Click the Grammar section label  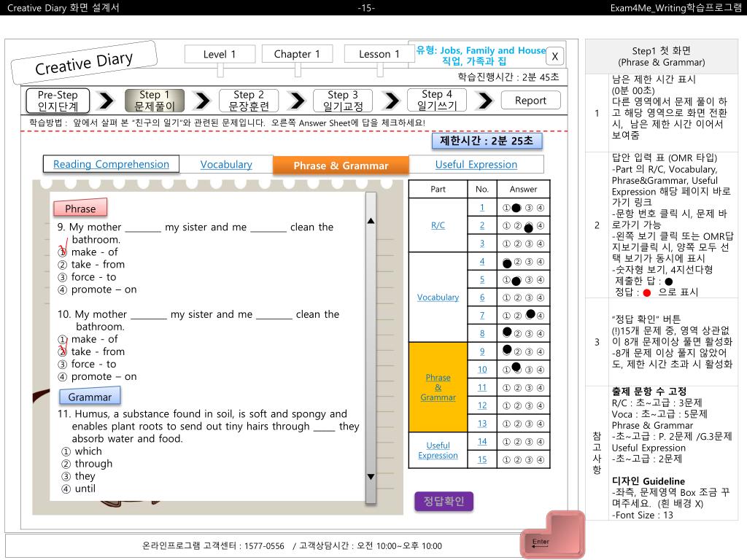(90, 397)
